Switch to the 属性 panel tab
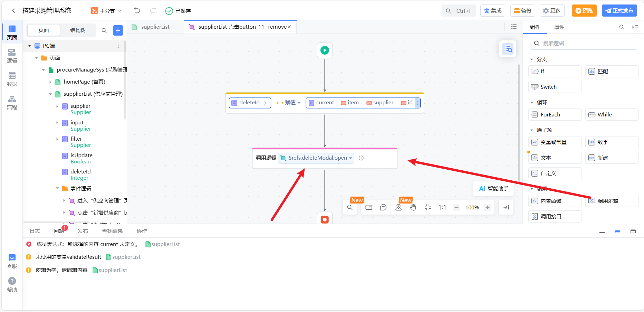644x312 pixels. [x=559, y=27]
